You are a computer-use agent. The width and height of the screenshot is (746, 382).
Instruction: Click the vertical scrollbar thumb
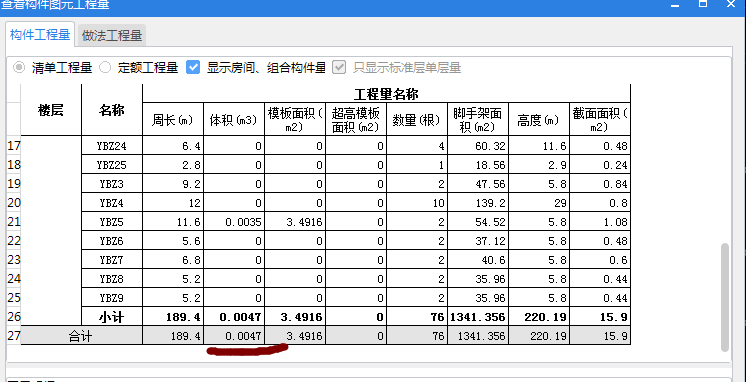click(x=725, y=297)
